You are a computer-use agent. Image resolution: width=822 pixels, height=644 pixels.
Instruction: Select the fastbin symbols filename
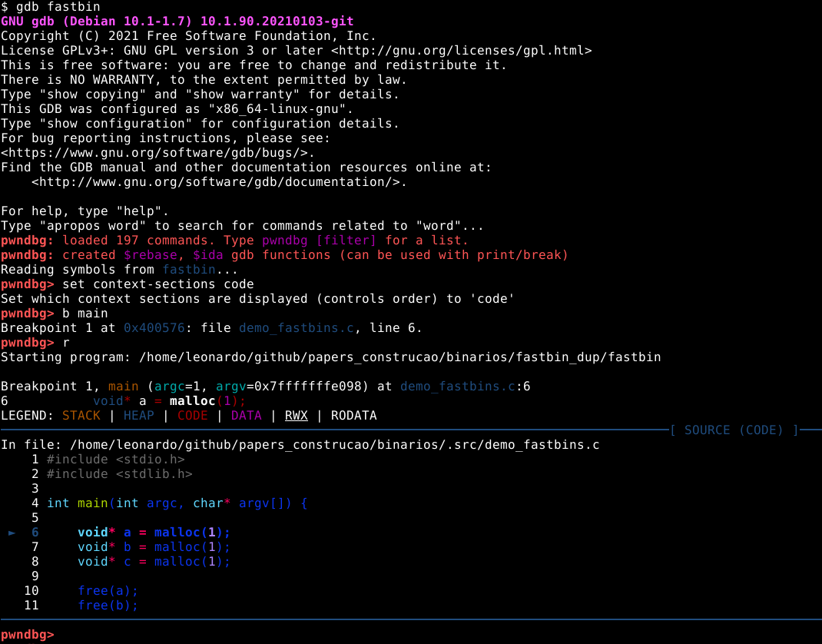pyautogui.click(x=189, y=269)
